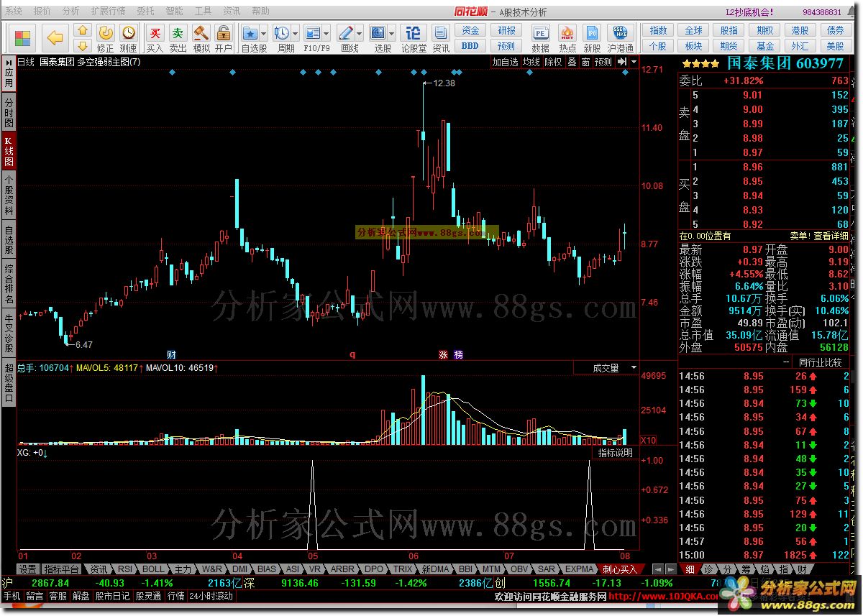Image resolution: width=863 pixels, height=616 pixels.
Task: Toggle the 叠 overlay option
Action: click(572, 63)
